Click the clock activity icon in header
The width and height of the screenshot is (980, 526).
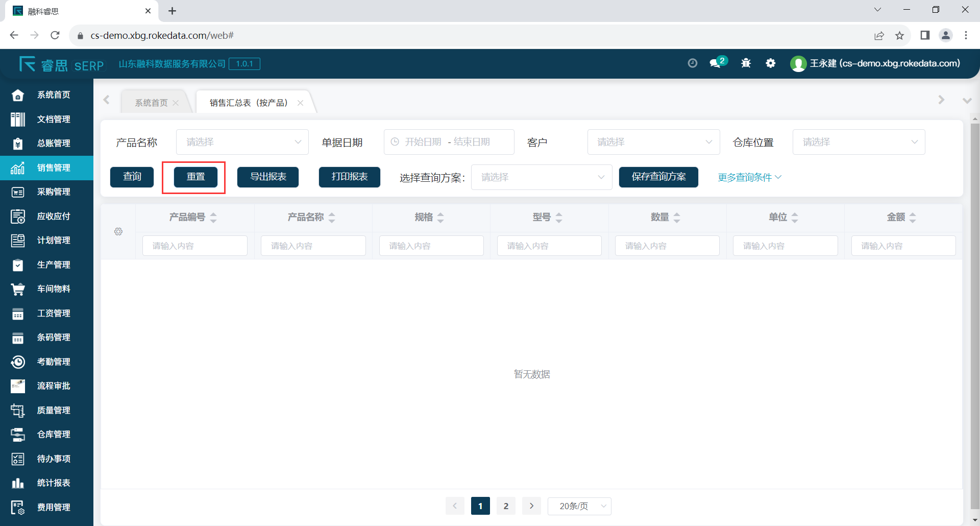692,63
